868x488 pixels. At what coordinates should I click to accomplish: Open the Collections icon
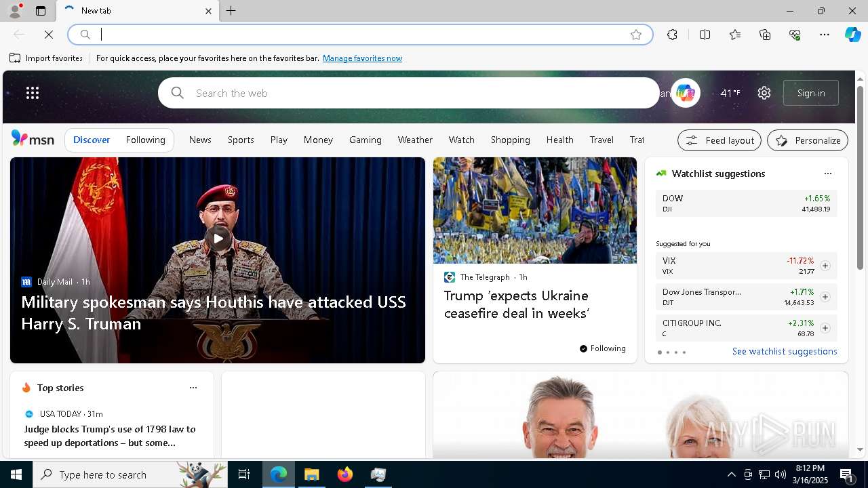click(x=765, y=35)
